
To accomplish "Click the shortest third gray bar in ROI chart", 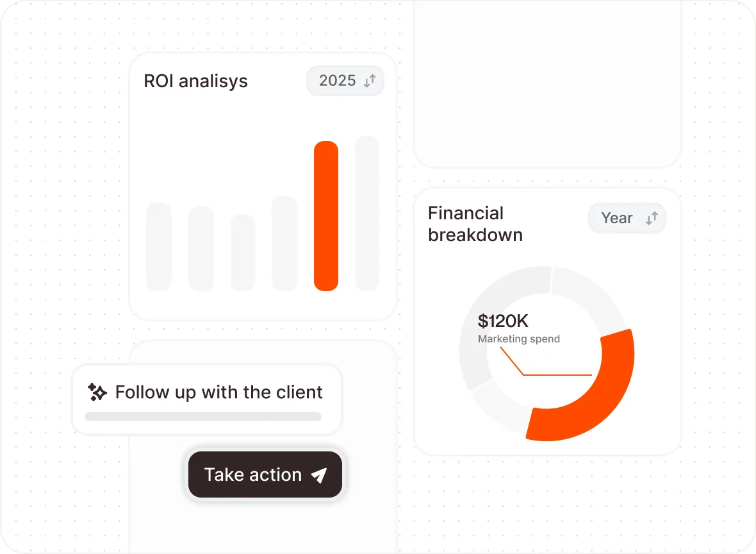I will 243,253.
